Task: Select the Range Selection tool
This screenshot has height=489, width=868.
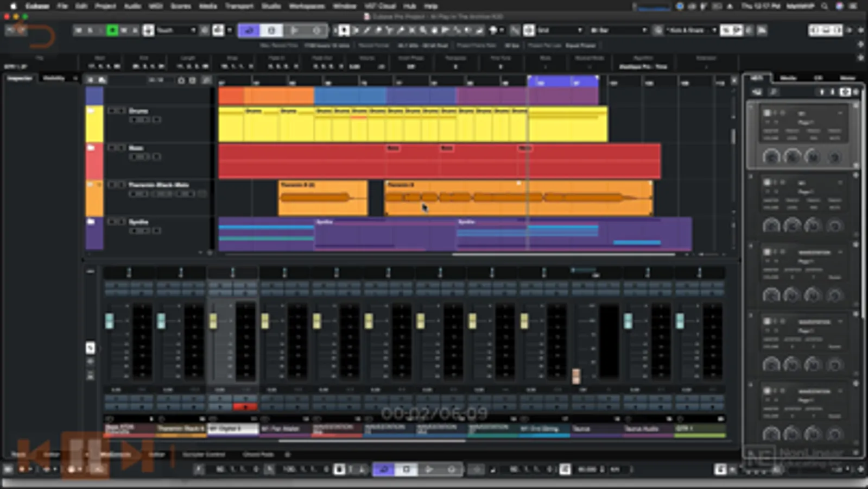Action: click(356, 30)
